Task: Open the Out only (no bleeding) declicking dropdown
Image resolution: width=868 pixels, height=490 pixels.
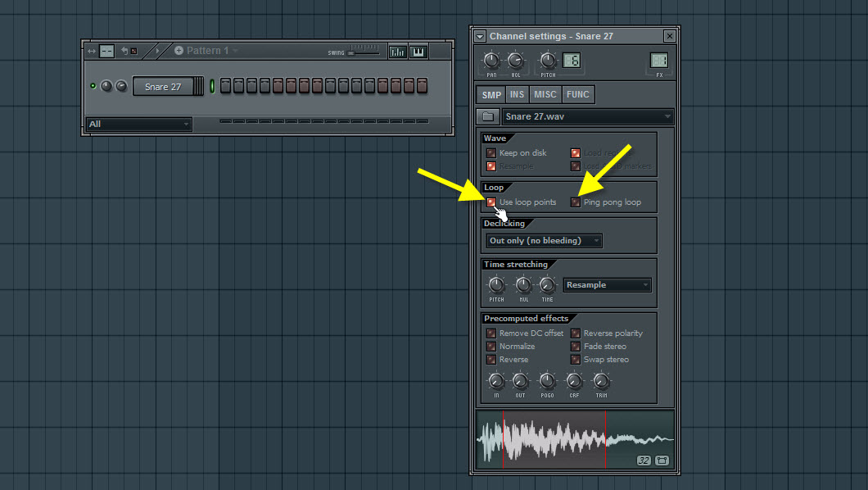Action: tap(543, 240)
